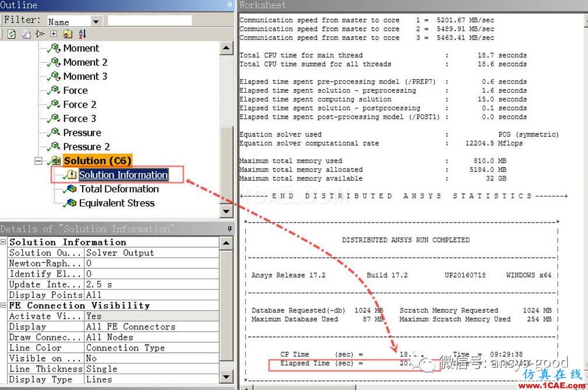Viewport: 588px width, 390px height.
Task: Click Maximum total memory used line
Action: coord(373,161)
